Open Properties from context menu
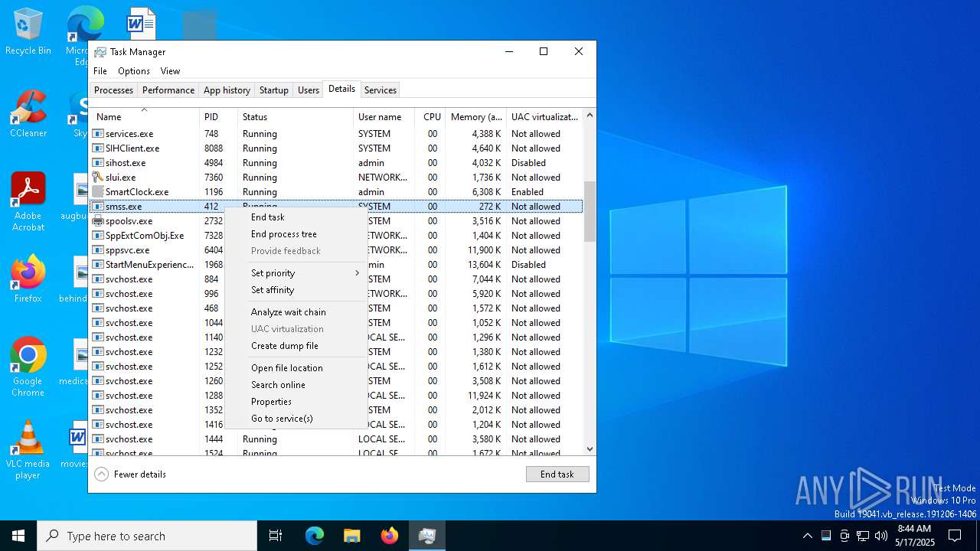 [x=296, y=402]
